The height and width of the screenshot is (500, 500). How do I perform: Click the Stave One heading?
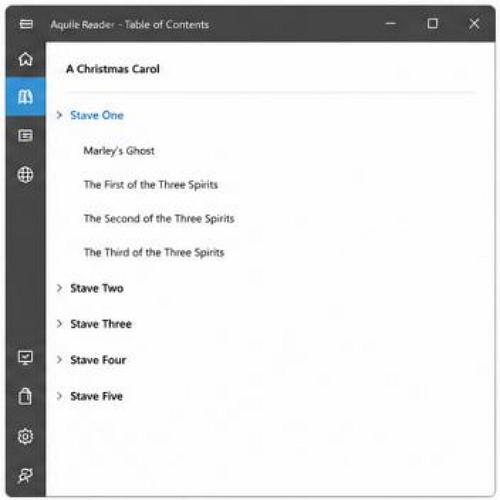(x=97, y=115)
